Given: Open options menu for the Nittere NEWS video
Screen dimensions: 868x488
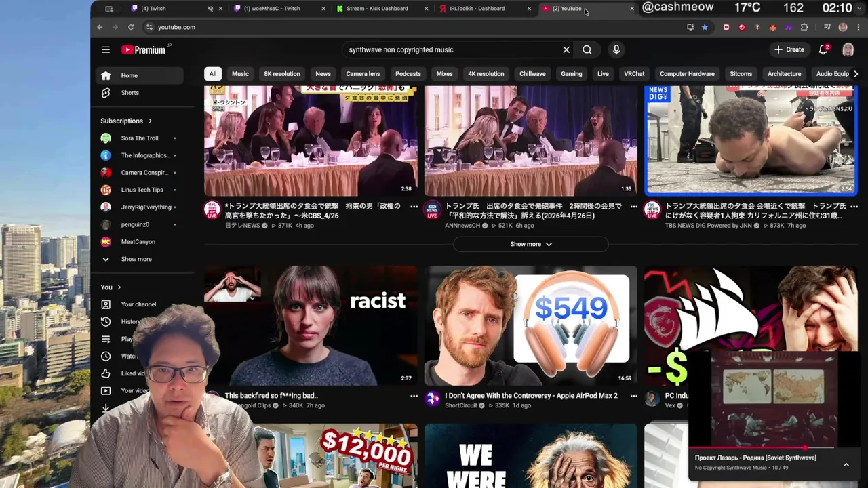Looking at the screenshot, I should point(414,207).
